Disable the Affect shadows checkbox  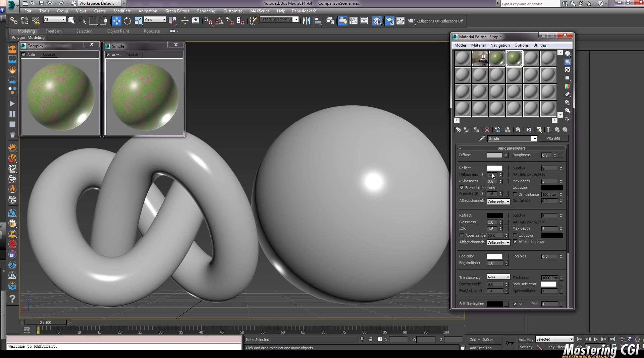coord(515,242)
